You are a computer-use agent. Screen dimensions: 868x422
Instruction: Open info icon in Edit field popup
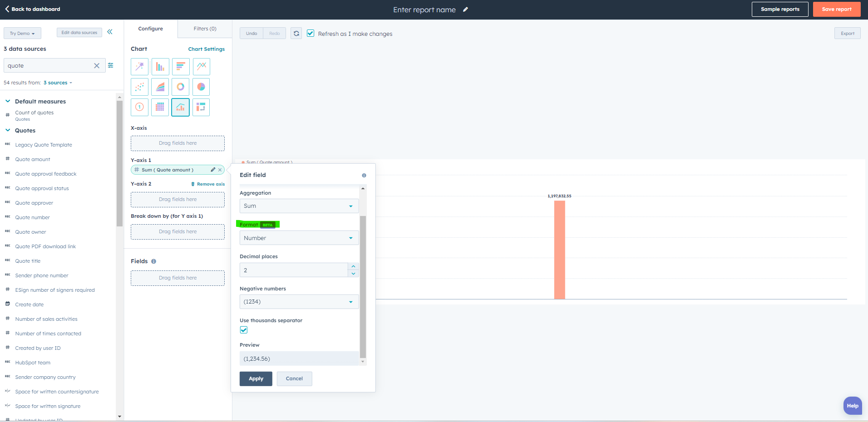[x=364, y=175]
